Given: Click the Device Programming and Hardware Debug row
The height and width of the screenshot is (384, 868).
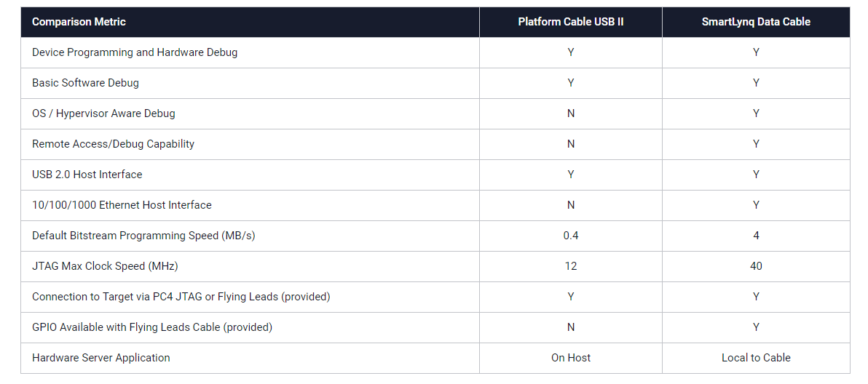Looking at the screenshot, I should click(135, 52).
